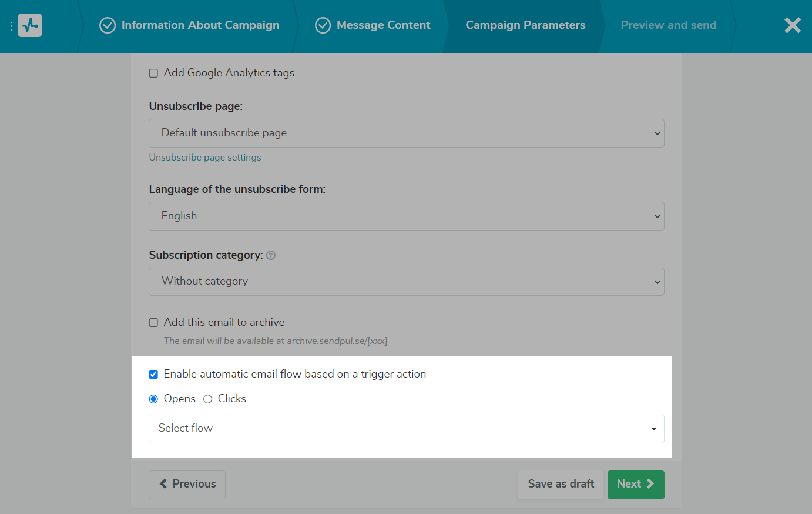Click the checkmark icon beside Message Content

click(x=323, y=25)
